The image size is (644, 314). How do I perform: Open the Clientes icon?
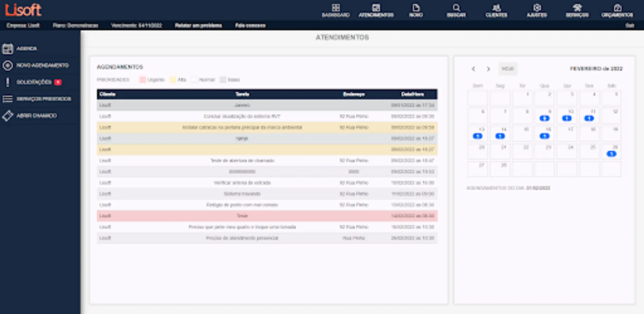496,10
